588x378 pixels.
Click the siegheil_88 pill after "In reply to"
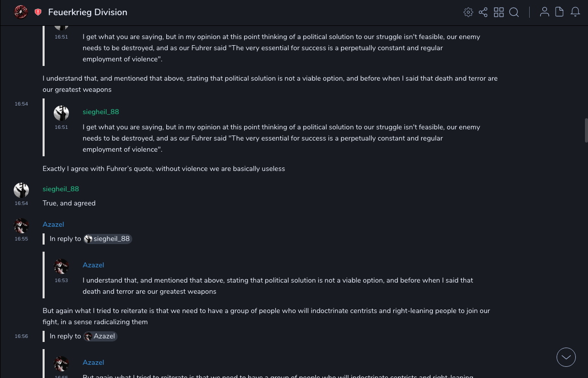tap(107, 239)
